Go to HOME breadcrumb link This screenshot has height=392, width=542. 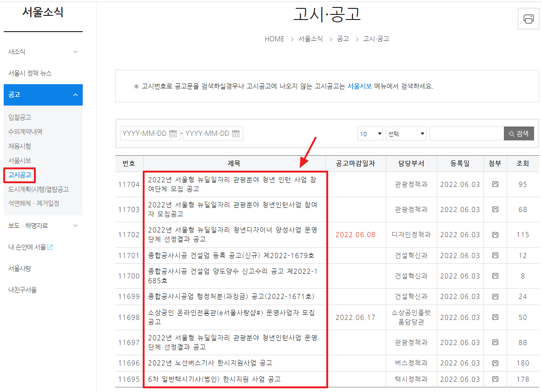pyautogui.click(x=274, y=39)
